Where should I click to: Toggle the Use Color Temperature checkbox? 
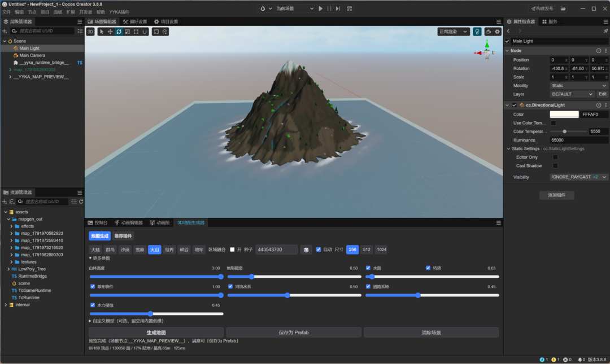[553, 123]
